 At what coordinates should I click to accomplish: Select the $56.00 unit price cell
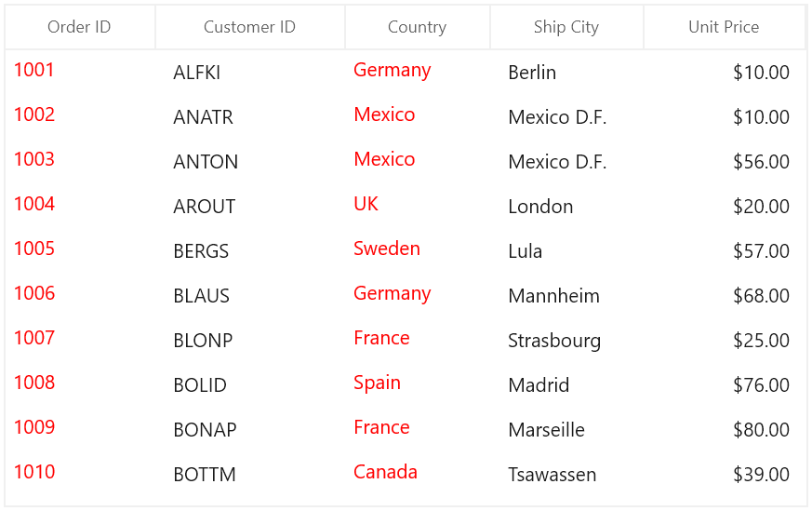(x=725, y=162)
